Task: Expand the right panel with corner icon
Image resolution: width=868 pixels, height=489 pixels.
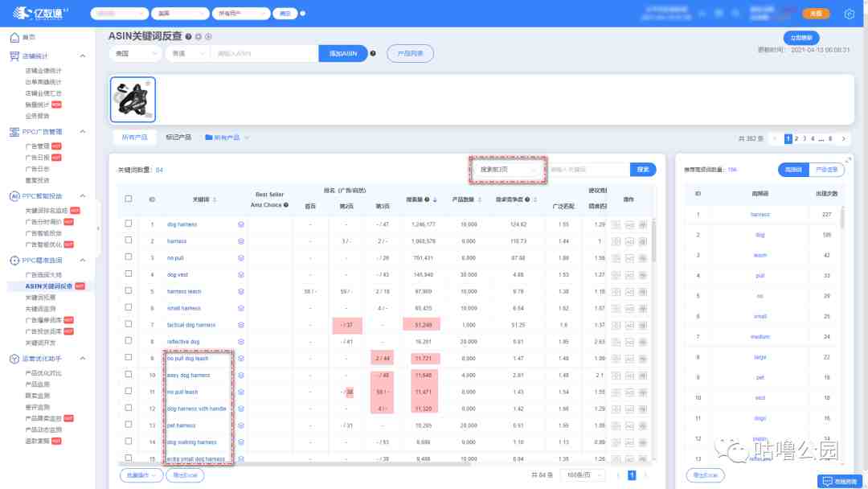Action: tap(848, 160)
